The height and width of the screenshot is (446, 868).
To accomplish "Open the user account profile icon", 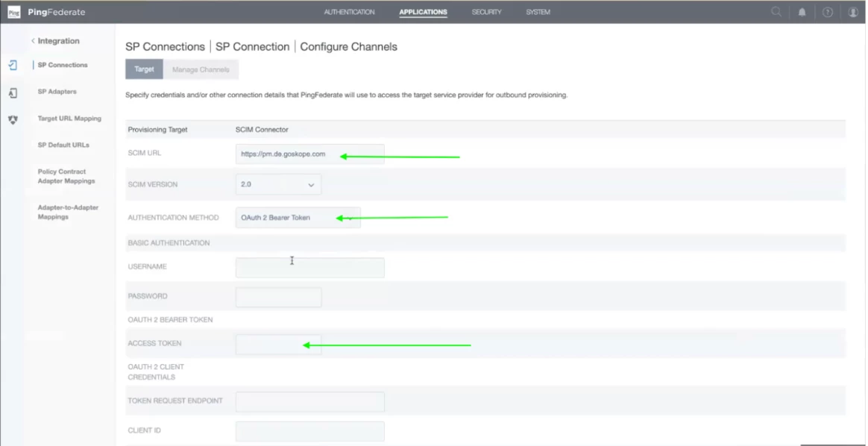I will click(853, 12).
